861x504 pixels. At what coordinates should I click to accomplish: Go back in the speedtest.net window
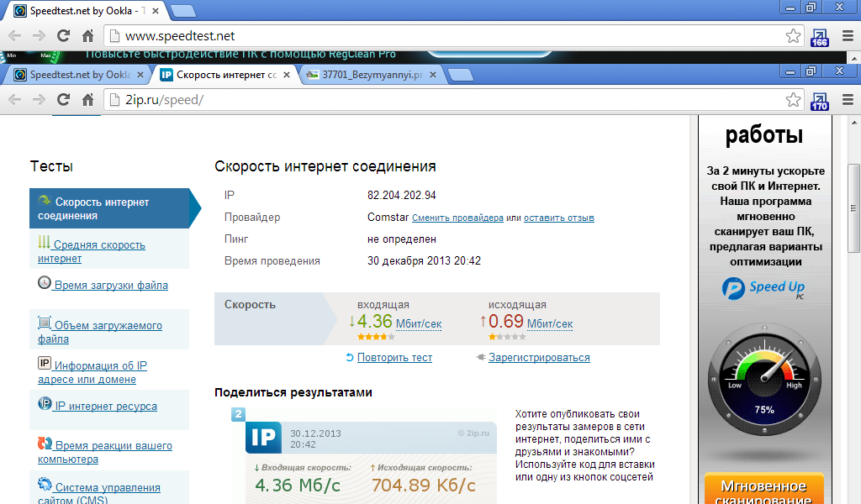[15, 35]
